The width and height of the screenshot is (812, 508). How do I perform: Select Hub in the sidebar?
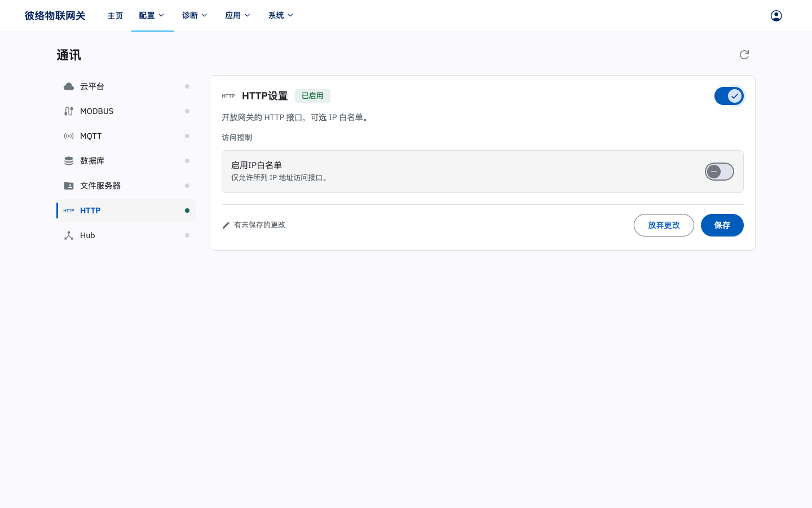click(x=126, y=235)
